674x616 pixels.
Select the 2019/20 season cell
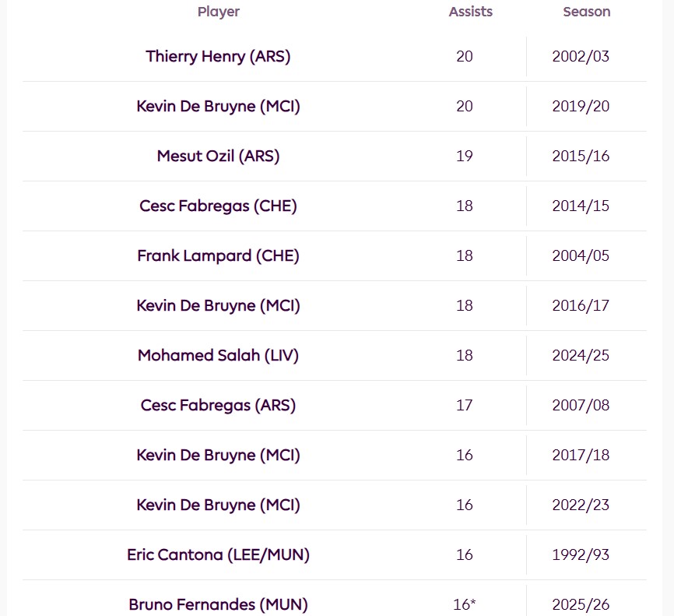point(581,106)
